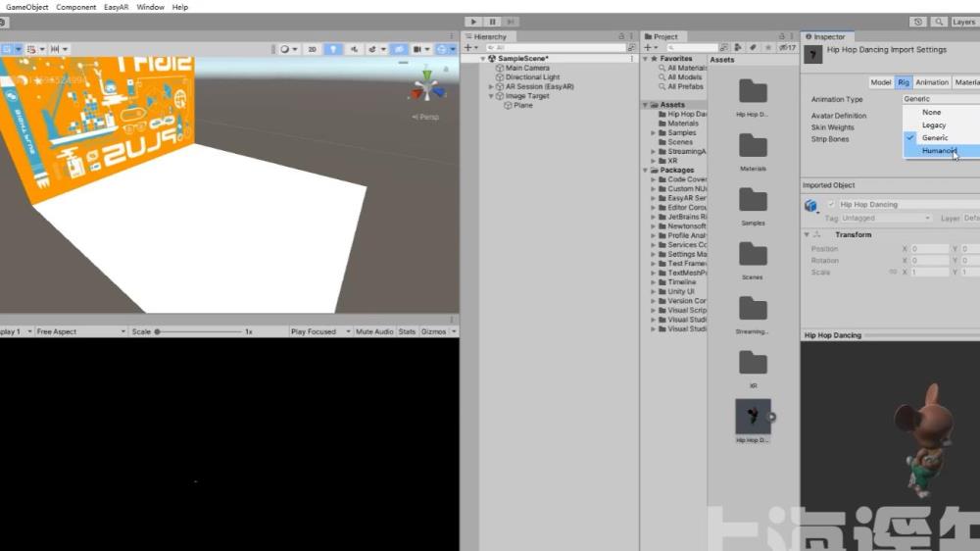Toggle the 2D scene view button
Image resolution: width=980 pixels, height=551 pixels.
(312, 49)
